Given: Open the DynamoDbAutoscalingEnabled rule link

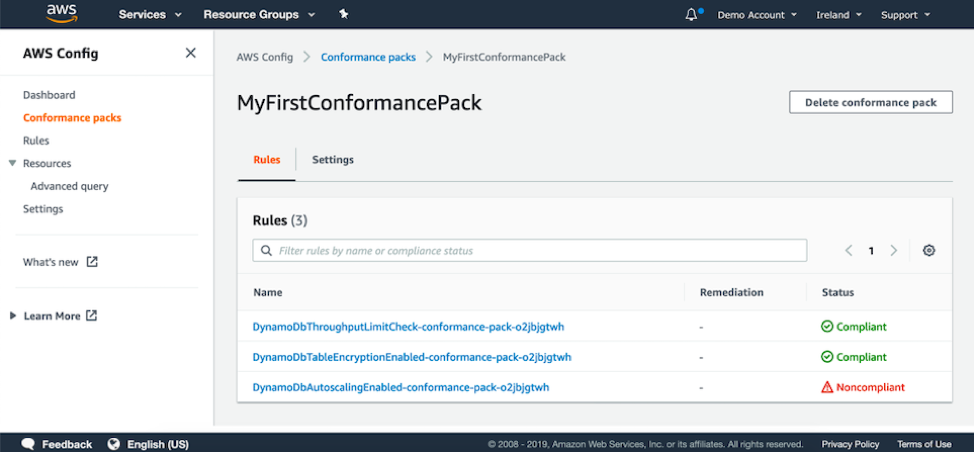Looking at the screenshot, I should (401, 387).
